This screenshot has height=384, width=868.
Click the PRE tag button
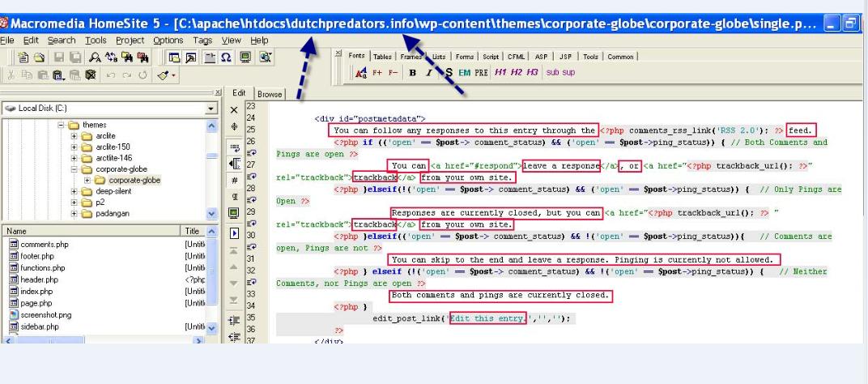click(481, 73)
